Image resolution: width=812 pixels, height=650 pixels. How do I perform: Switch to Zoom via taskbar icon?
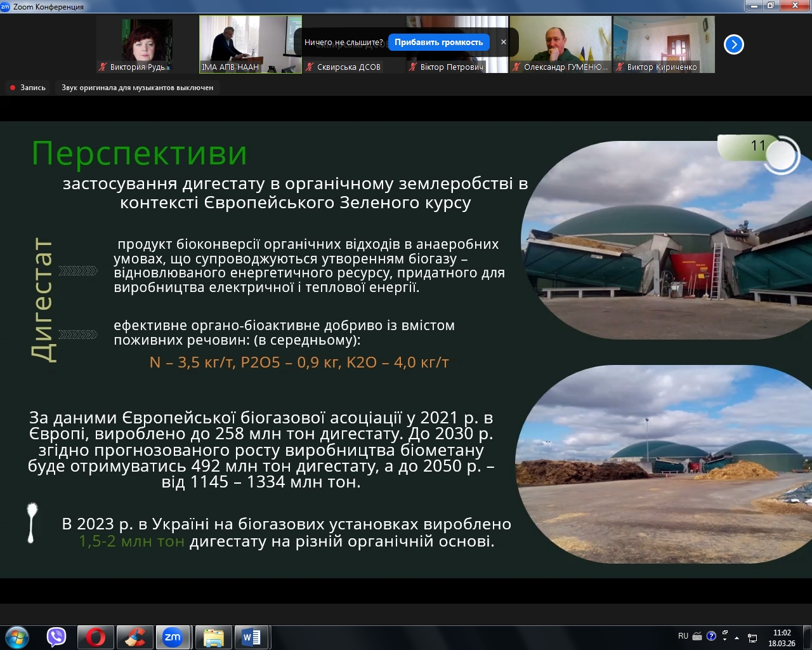pyautogui.click(x=173, y=637)
